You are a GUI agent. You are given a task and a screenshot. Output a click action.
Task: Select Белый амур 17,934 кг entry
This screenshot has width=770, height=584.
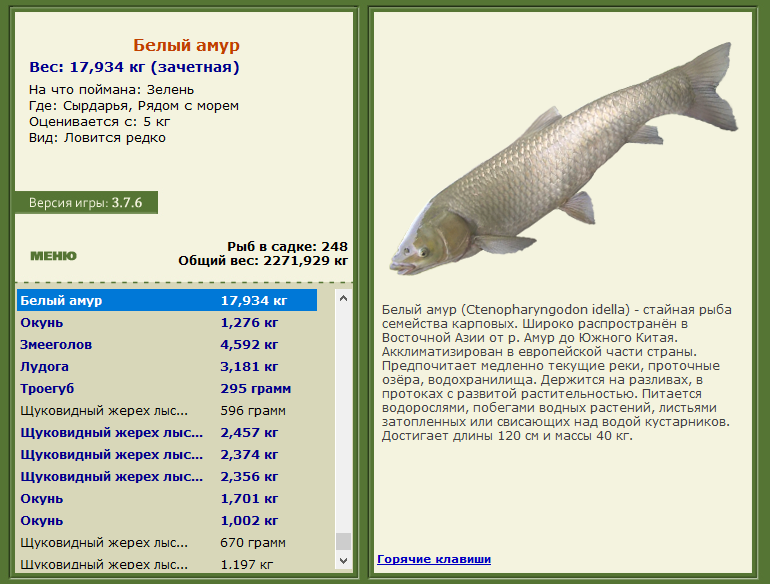[x=167, y=300]
